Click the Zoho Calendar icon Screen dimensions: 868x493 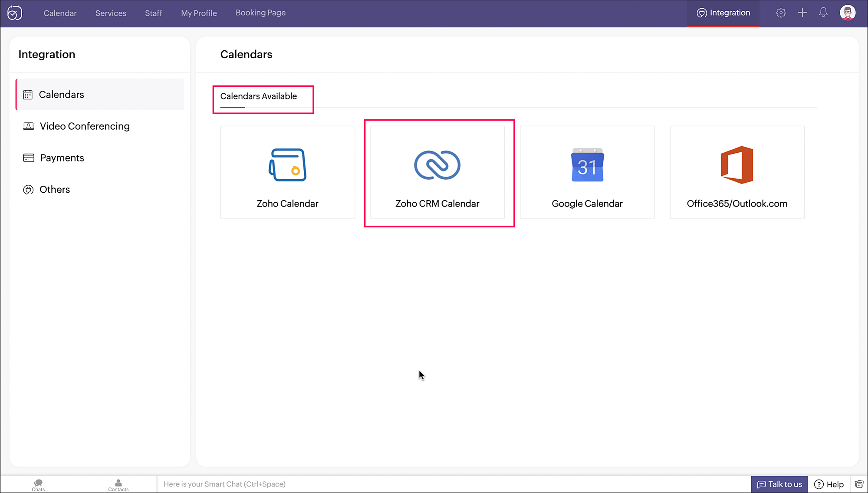(287, 165)
